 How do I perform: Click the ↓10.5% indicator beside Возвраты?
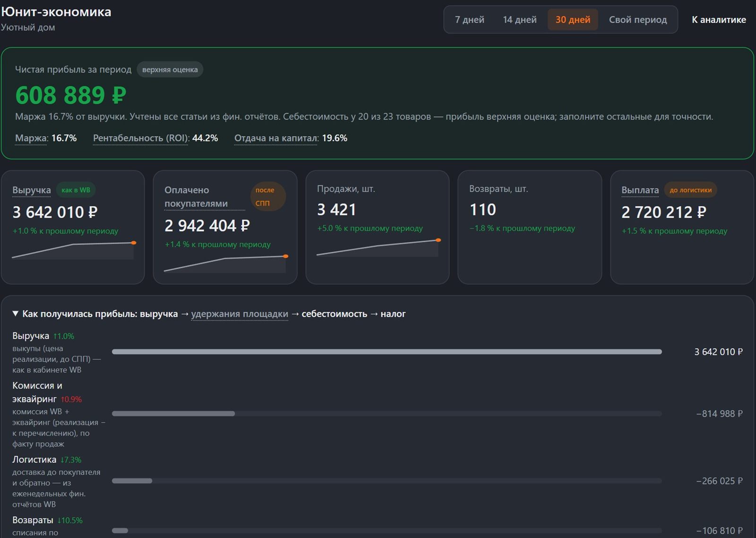(70, 521)
